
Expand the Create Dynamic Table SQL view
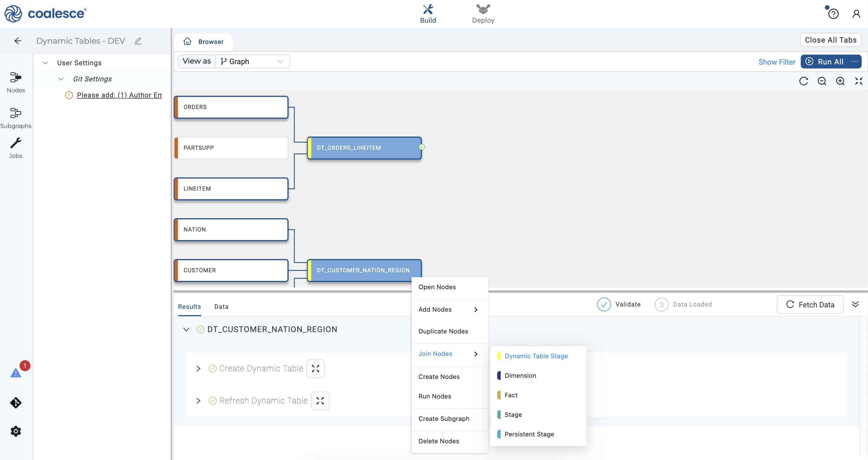pyautogui.click(x=315, y=369)
